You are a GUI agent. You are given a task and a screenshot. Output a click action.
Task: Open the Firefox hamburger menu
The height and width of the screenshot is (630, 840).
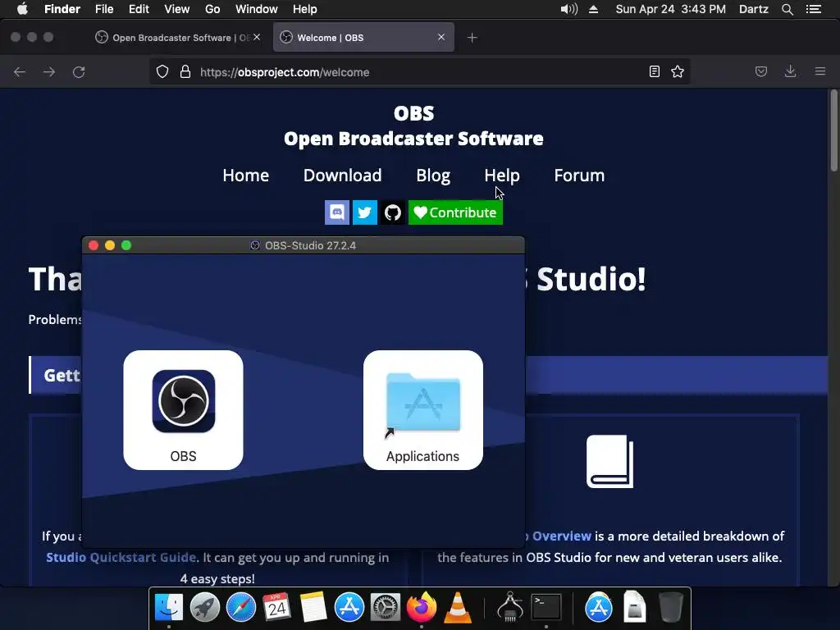pyautogui.click(x=820, y=71)
